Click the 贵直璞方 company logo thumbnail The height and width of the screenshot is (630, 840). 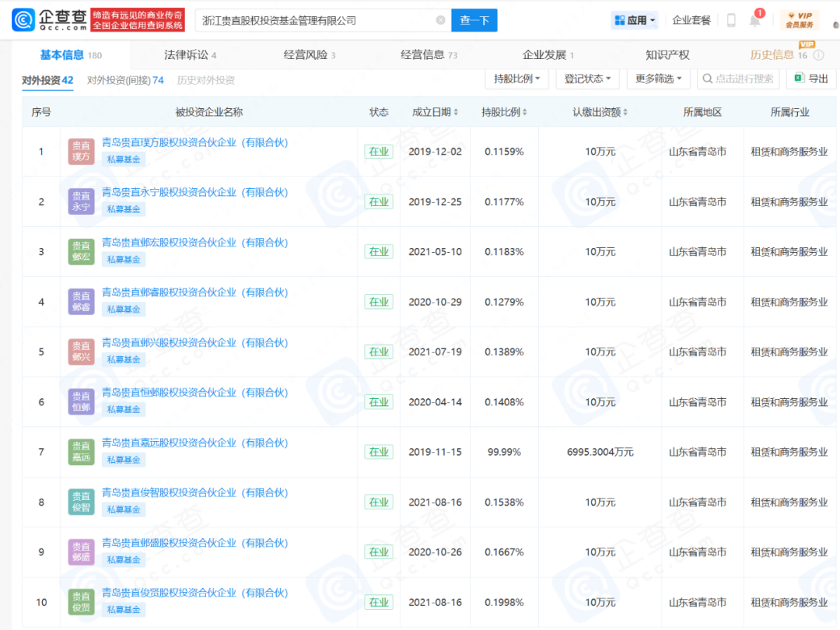point(81,152)
